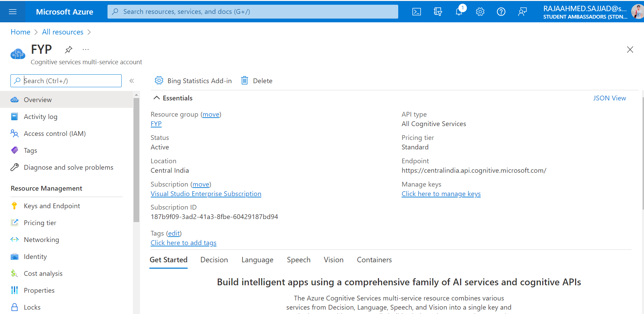The width and height of the screenshot is (644, 314).
Task: Click the Standard pricing tier value
Action: click(415, 147)
